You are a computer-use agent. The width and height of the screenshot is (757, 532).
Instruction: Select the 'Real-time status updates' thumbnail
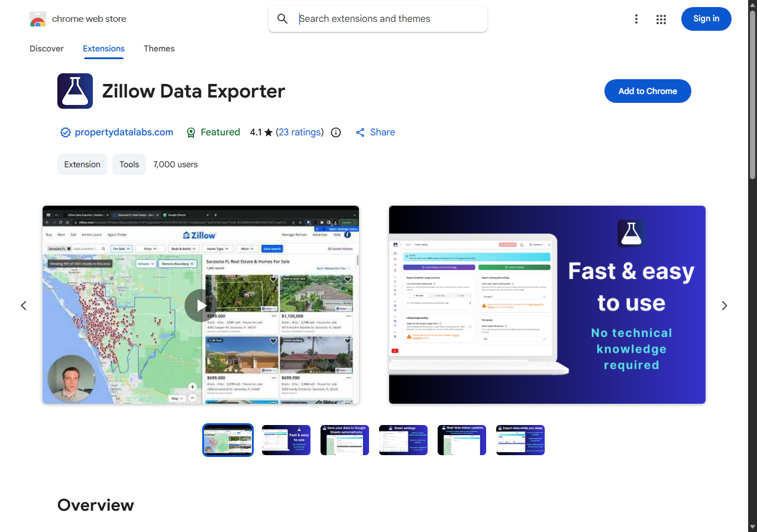click(462, 440)
